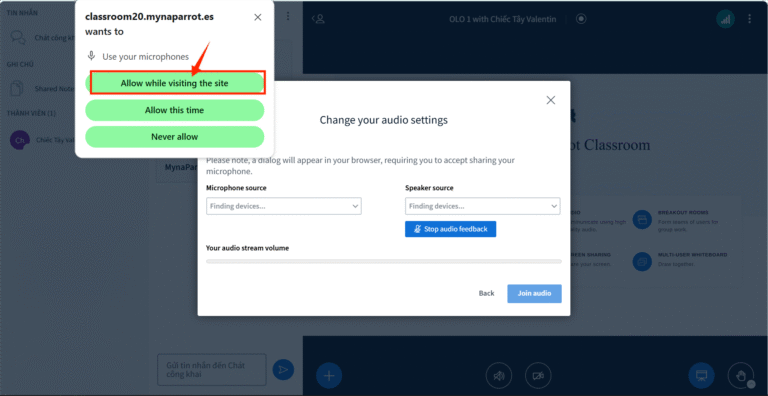The height and width of the screenshot is (396, 768).
Task: Open the connection status icon
Action: pos(725,19)
